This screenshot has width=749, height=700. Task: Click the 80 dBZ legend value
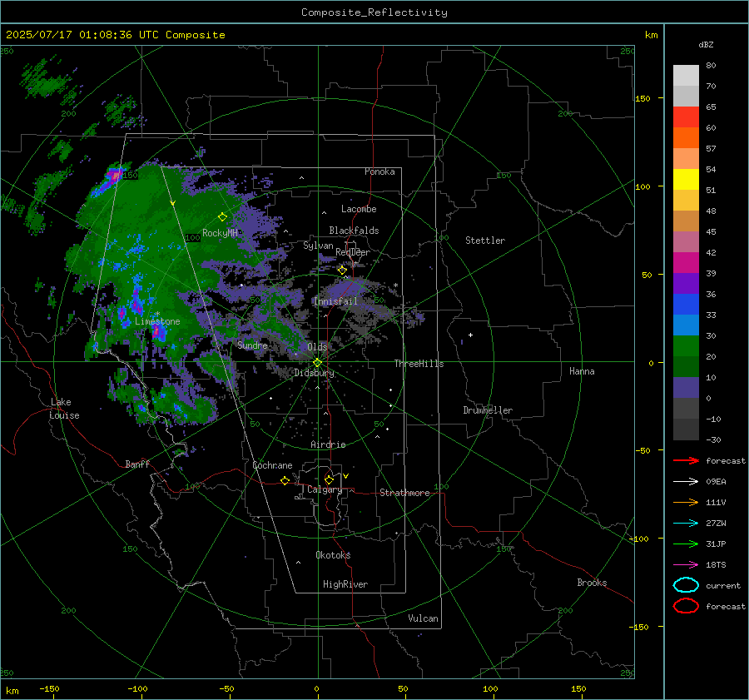tap(711, 66)
